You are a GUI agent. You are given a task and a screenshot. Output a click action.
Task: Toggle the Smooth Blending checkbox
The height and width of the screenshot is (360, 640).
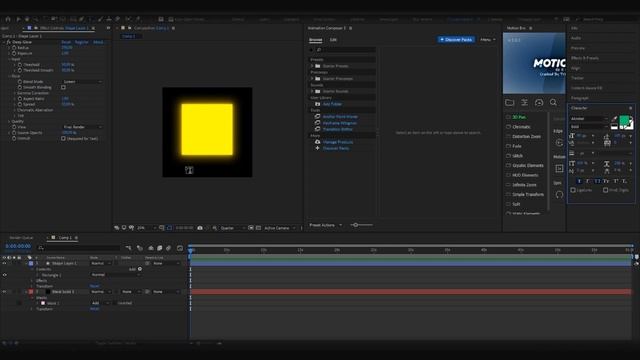pyautogui.click(x=63, y=87)
